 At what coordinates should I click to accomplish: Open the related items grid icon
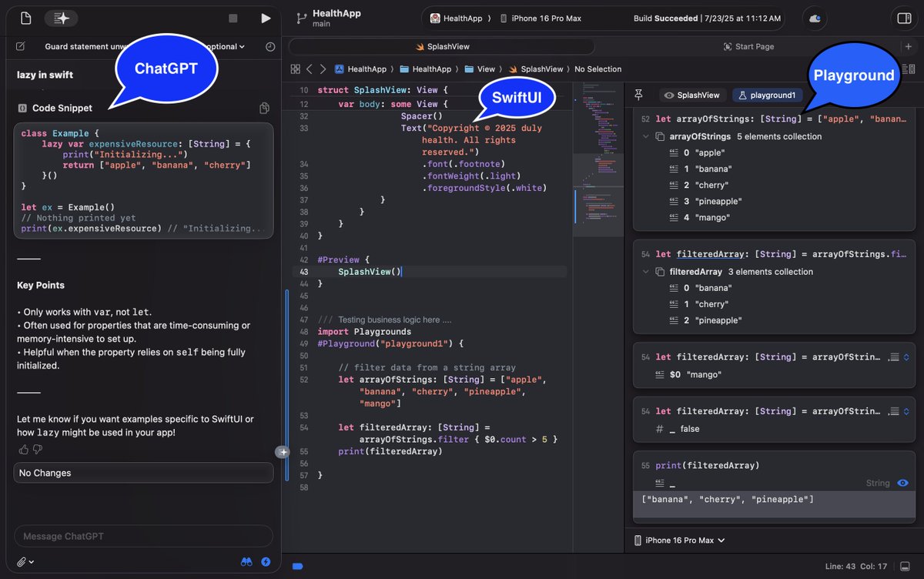(295, 69)
